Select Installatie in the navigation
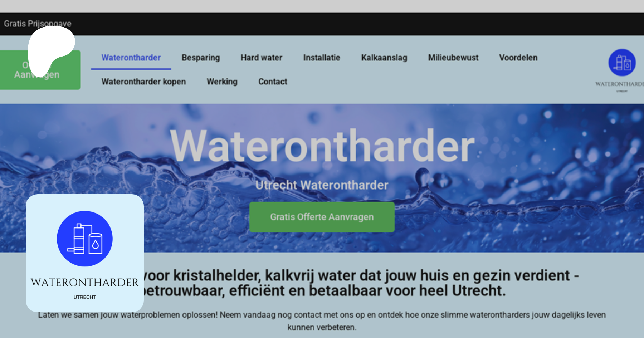Image resolution: width=644 pixels, height=338 pixels. tap(321, 58)
